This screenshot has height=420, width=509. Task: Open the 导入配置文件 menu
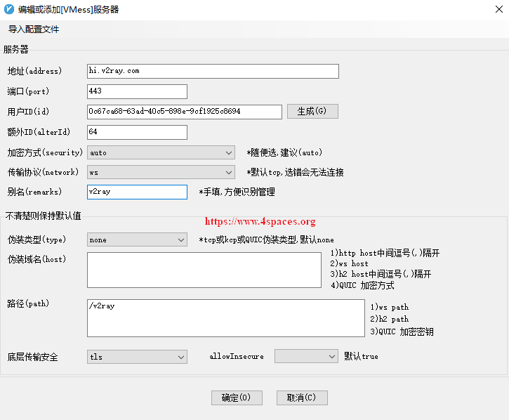coord(34,29)
